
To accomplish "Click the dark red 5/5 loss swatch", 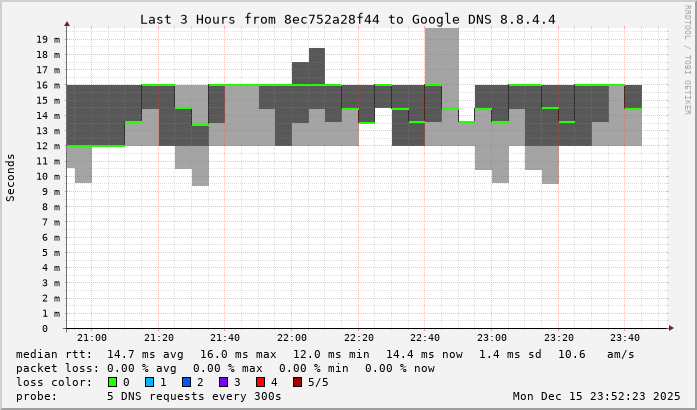I will click(296, 382).
